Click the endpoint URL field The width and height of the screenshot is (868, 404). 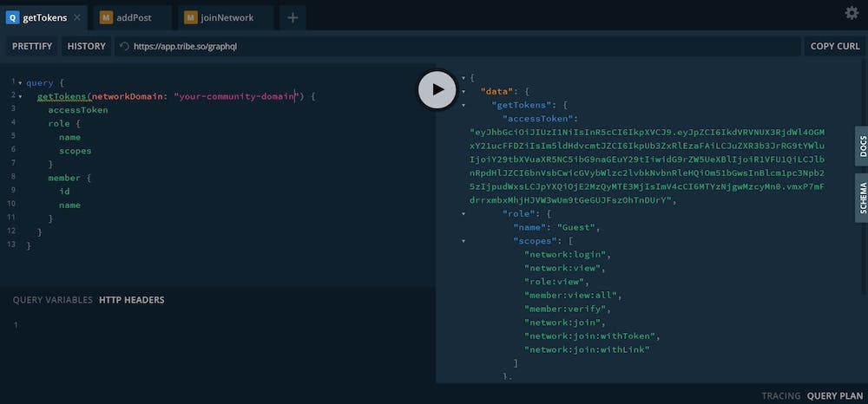(460, 46)
